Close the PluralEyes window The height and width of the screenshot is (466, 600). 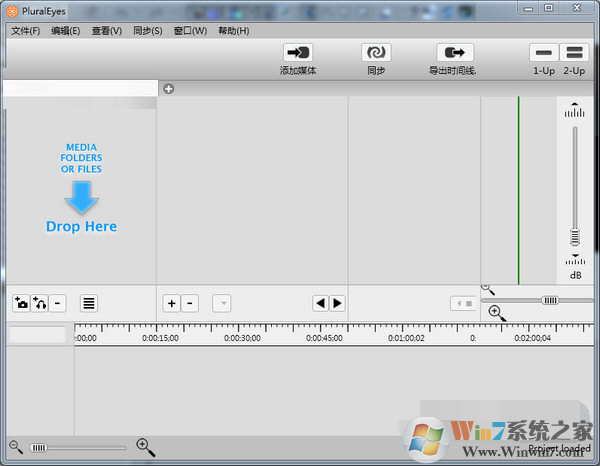[577, 8]
